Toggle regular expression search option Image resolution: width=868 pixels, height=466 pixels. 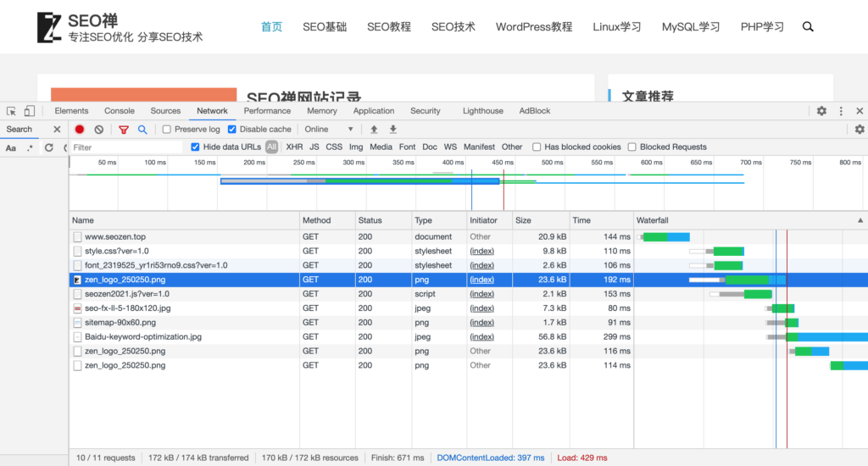tap(30, 147)
